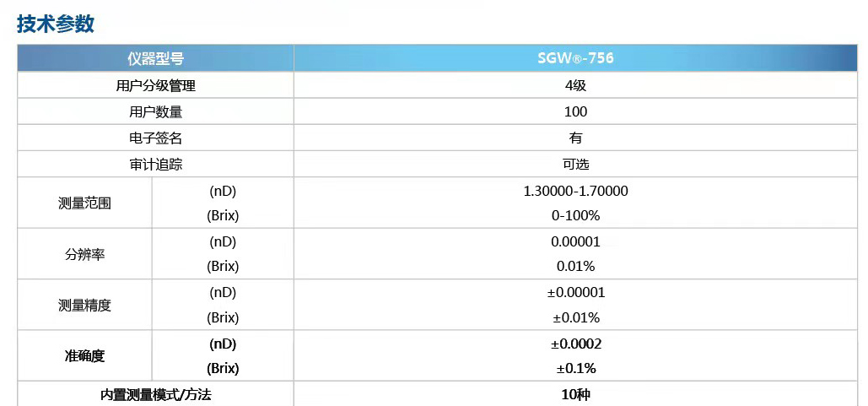Viewport: 868px width, 406px height.
Task: Click the 技术参数 heading
Action: point(56,24)
